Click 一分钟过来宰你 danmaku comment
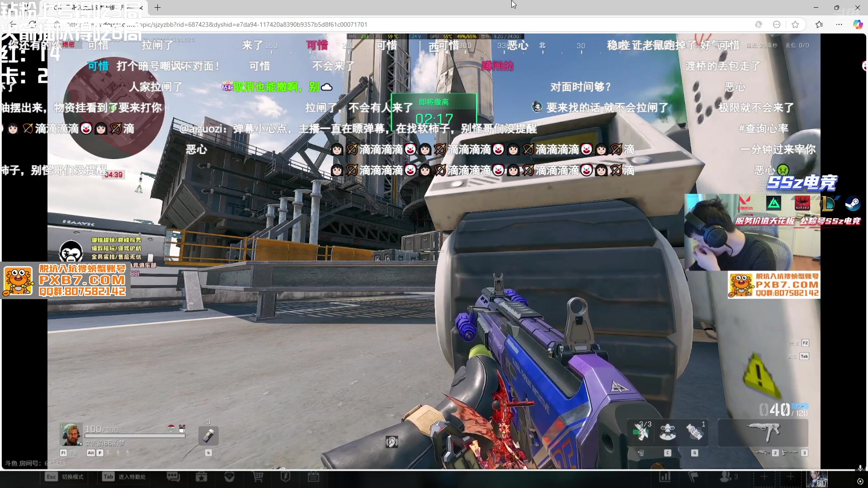868x488 pixels. coord(778,150)
